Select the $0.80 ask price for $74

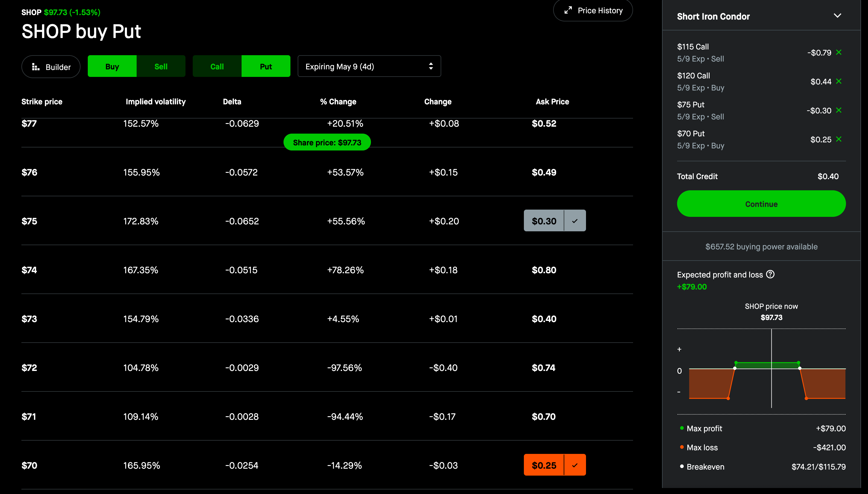[x=544, y=270]
